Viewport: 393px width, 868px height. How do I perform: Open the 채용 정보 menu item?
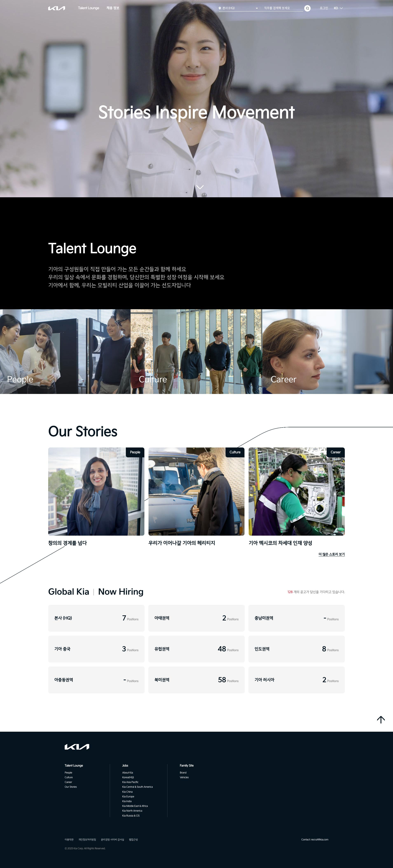(x=113, y=8)
